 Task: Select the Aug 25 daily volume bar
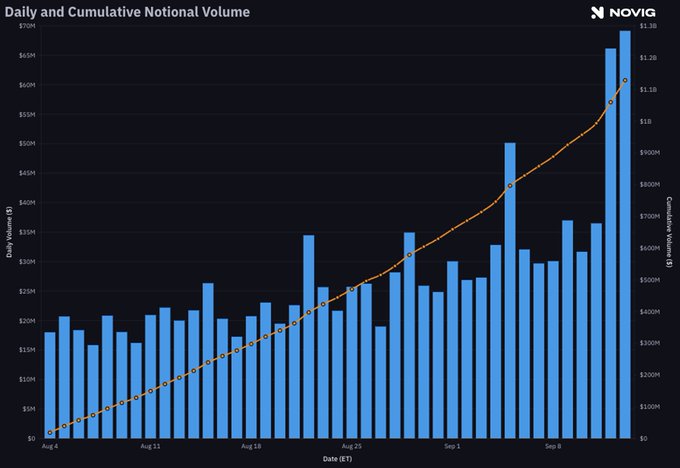click(x=352, y=363)
